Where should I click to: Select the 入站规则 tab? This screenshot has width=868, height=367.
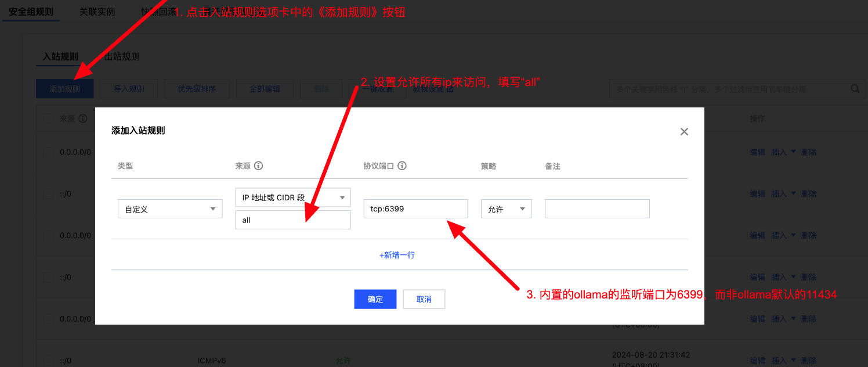point(60,56)
